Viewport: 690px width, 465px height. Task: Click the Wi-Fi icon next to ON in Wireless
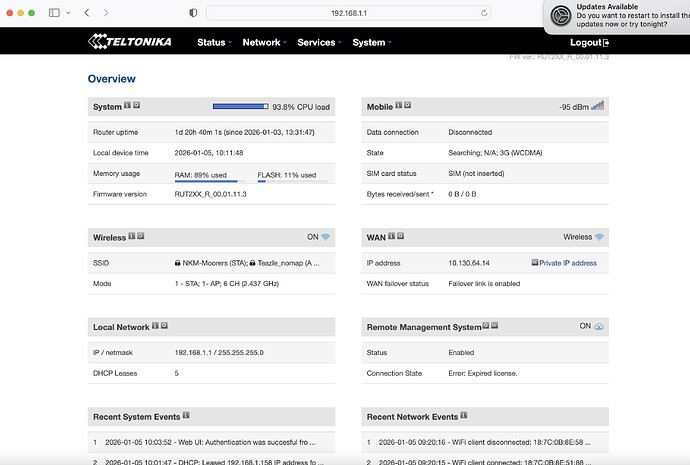click(x=325, y=237)
